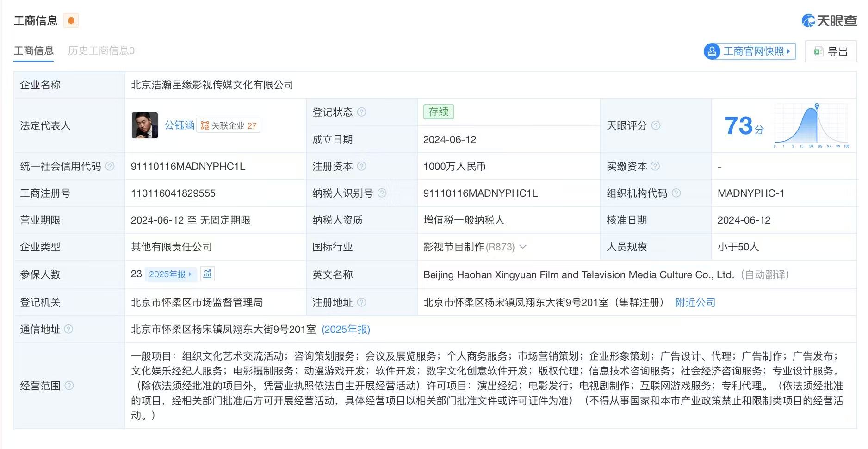This screenshot has height=449, width=868.
Task: Click the legal representative photo thumbnail
Action: pos(145,125)
